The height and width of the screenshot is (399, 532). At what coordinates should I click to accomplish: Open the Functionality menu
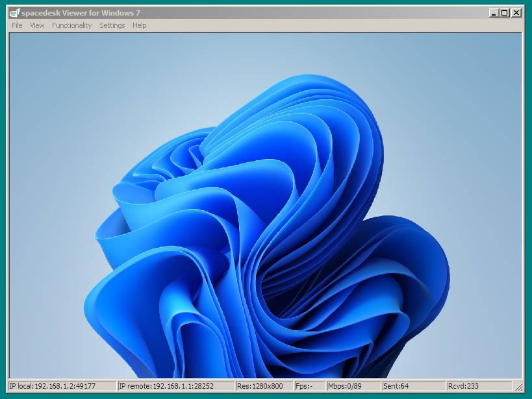[x=71, y=25]
